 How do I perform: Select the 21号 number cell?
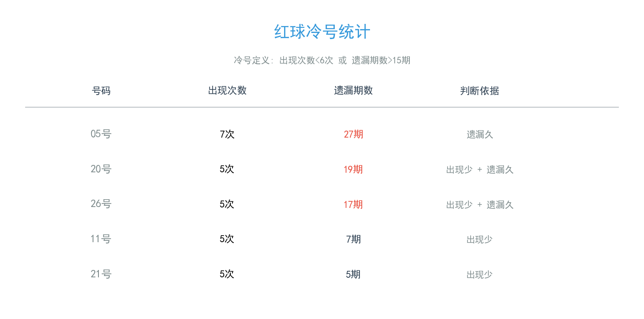coord(101,274)
